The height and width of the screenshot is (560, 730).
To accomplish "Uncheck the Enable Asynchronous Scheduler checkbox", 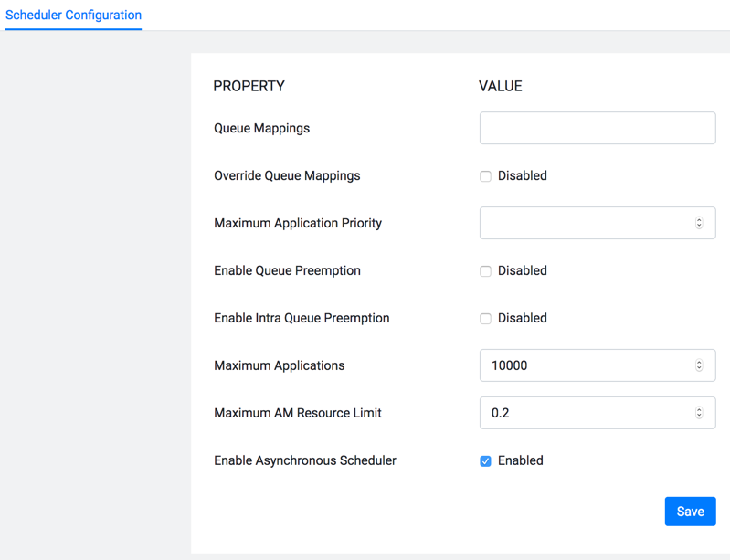I will (485, 461).
